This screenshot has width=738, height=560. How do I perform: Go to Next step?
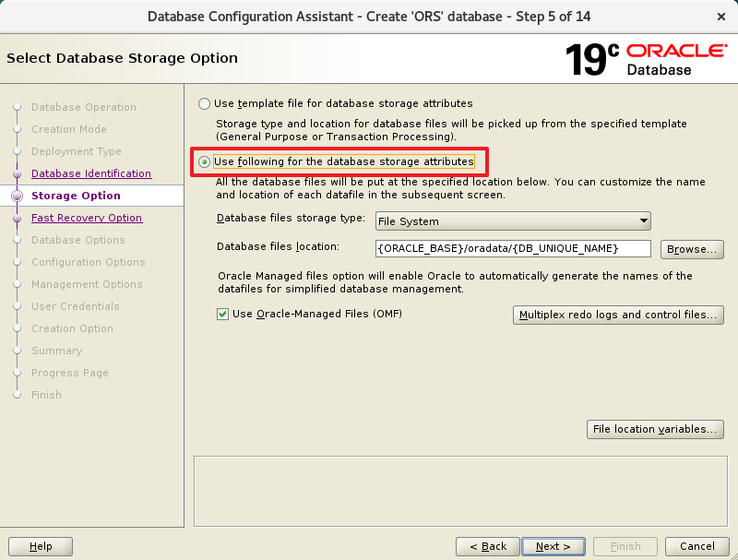pos(553,546)
